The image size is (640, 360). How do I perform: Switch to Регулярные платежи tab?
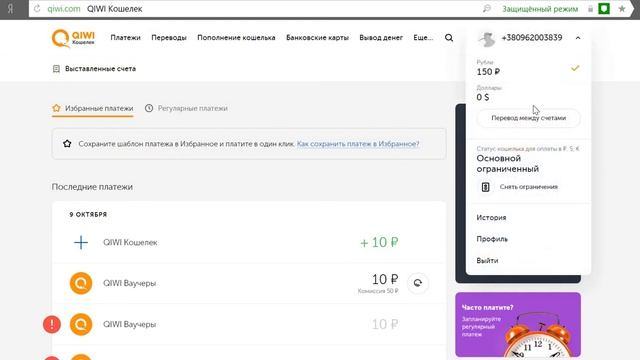tap(187, 109)
